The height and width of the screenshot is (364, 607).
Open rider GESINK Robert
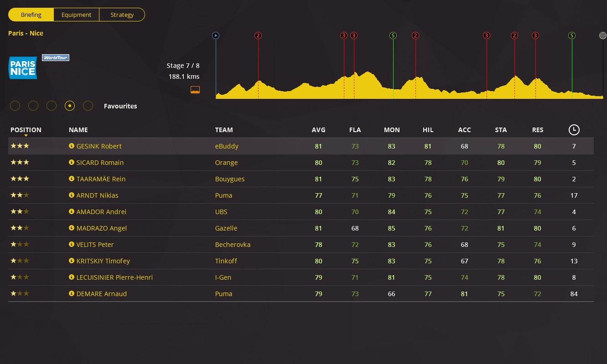[99, 146]
